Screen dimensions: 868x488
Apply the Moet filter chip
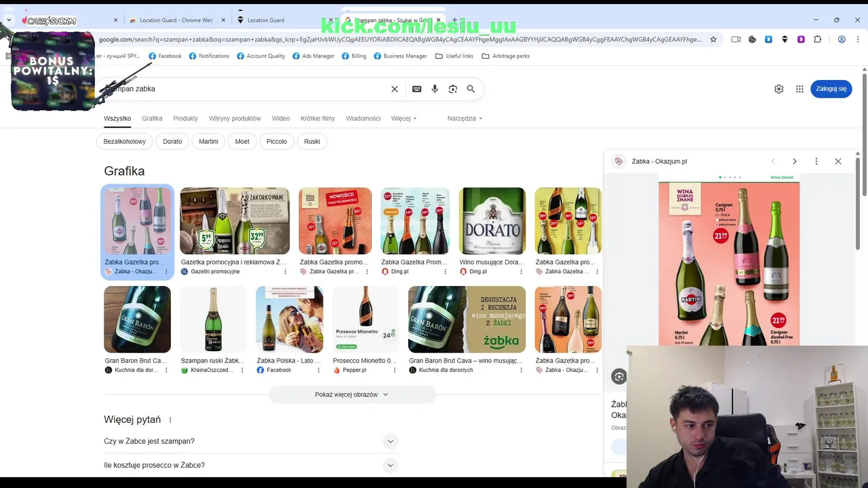(x=242, y=142)
